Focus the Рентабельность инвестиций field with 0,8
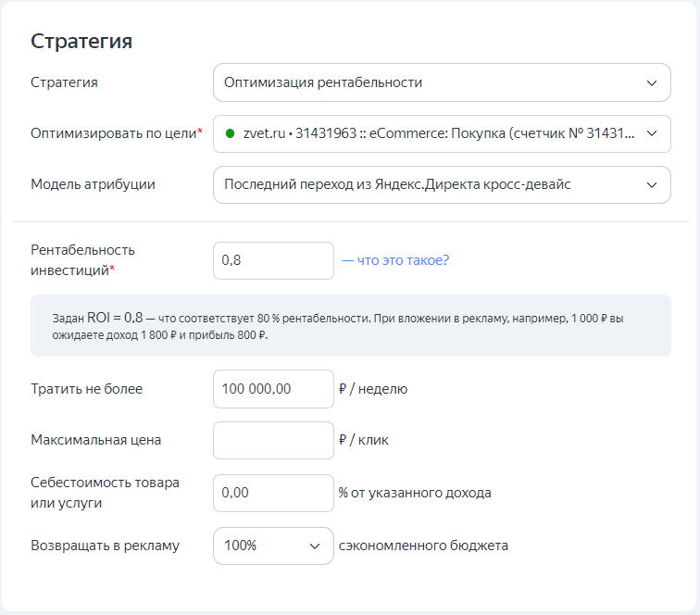Viewport: 700px width, 615px height. 273,260
